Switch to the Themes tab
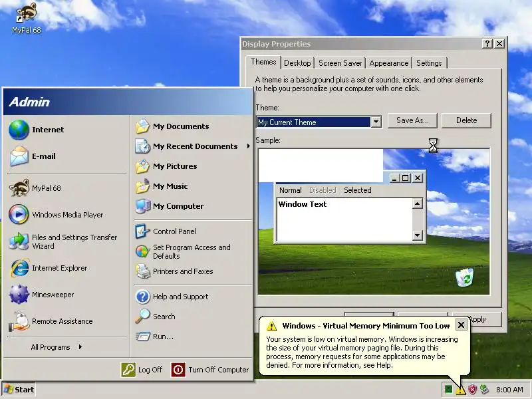Screen dimensions: 532x399 click(x=263, y=62)
